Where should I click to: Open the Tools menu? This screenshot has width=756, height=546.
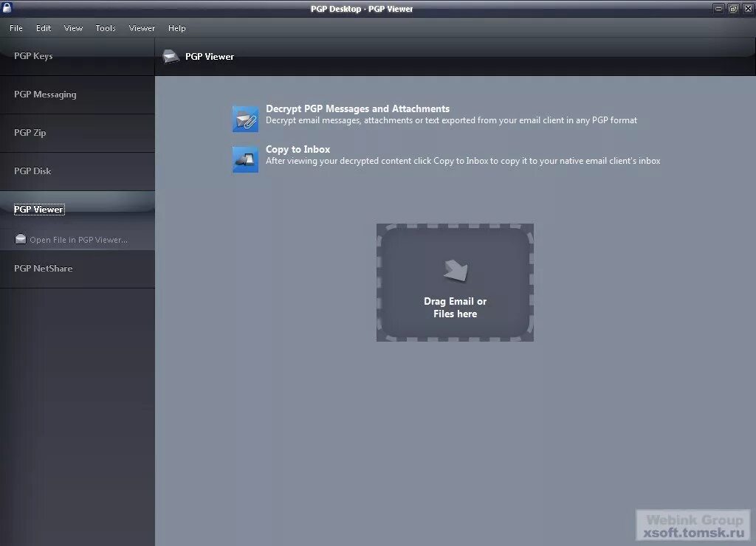coord(106,28)
